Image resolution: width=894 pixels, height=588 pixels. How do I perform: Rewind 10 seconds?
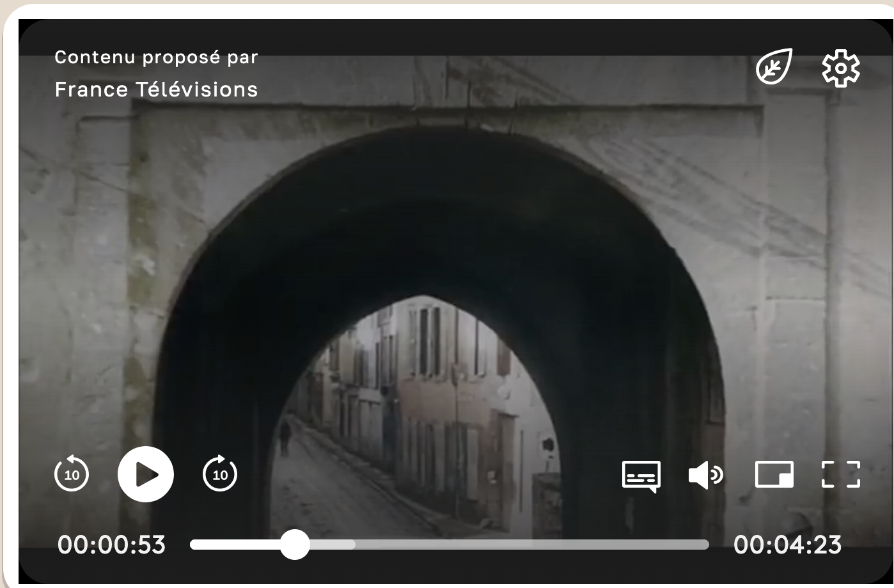(x=72, y=474)
